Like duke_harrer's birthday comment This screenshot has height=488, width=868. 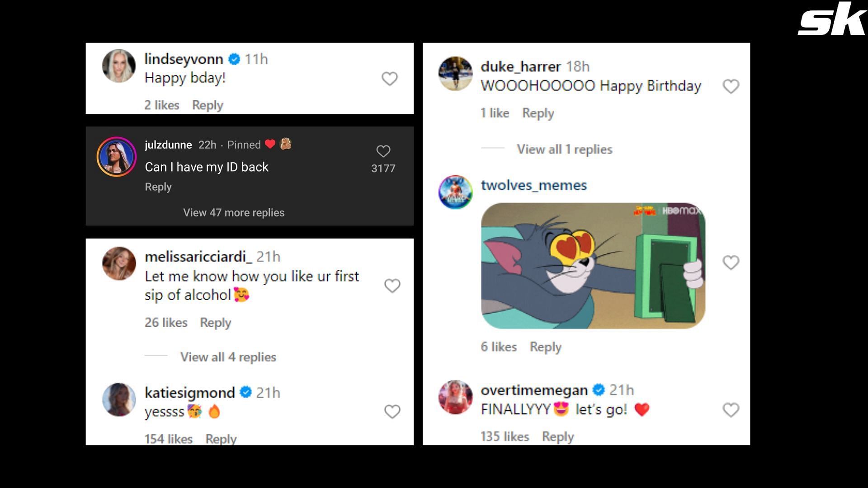point(731,86)
